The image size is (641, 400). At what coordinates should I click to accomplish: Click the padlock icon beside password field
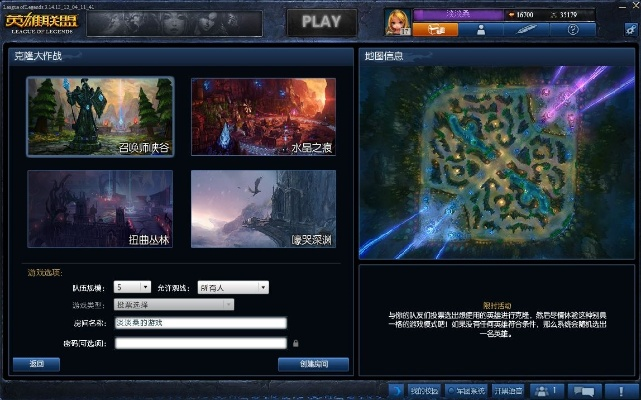click(x=296, y=343)
